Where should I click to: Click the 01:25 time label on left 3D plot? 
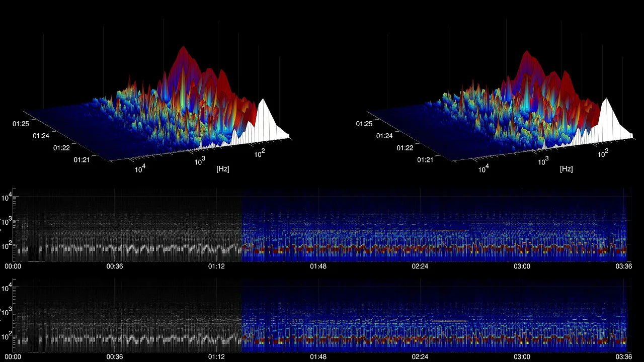point(21,123)
